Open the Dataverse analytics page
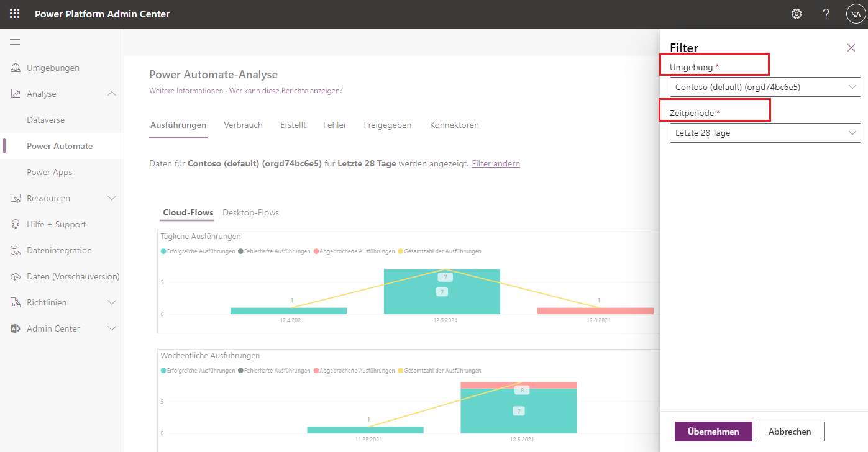868x452 pixels. 45,120
